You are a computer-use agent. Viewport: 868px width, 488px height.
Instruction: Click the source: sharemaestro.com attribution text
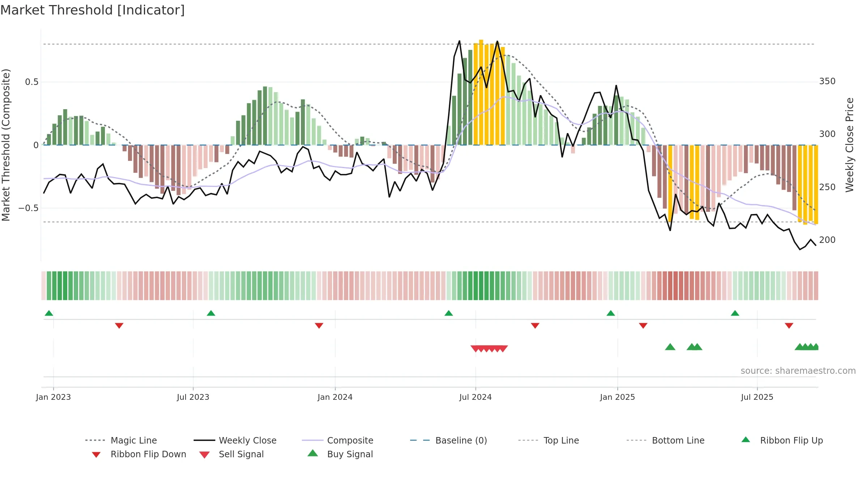coord(798,371)
